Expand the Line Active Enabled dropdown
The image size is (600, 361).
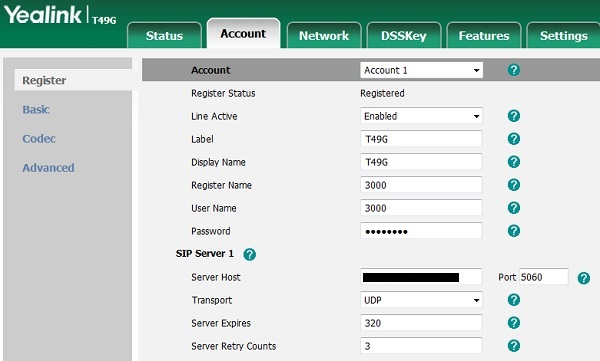click(421, 116)
